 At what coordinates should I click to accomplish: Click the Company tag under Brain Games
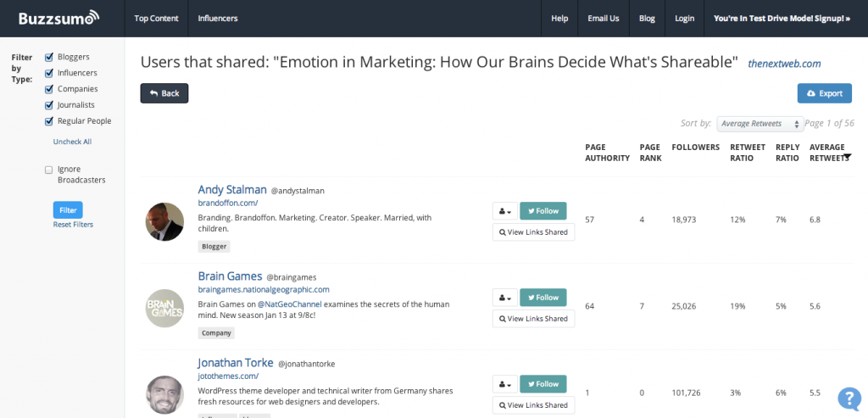(x=216, y=332)
